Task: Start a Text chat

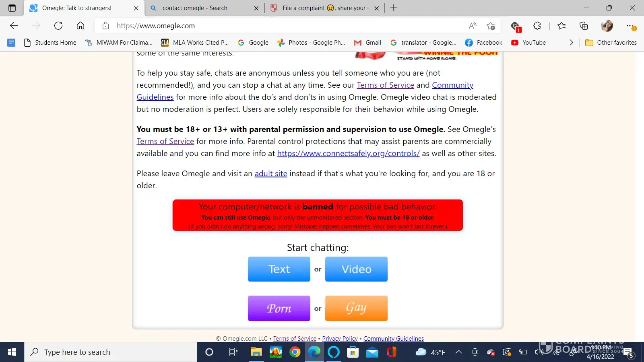Action: coord(279,269)
